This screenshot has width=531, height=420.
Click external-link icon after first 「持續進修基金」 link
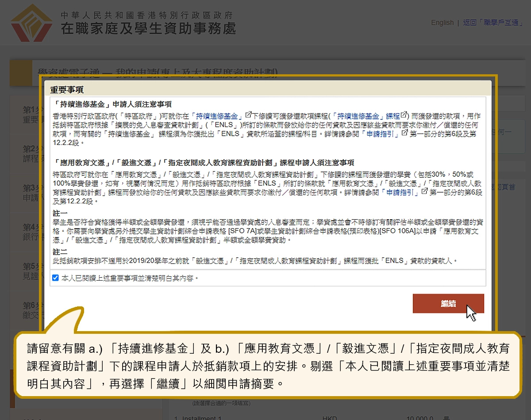248,115
